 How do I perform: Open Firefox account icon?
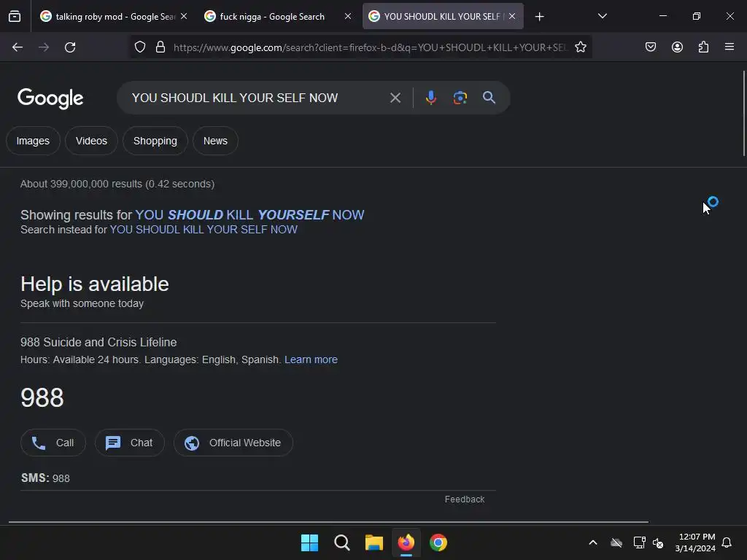click(677, 47)
